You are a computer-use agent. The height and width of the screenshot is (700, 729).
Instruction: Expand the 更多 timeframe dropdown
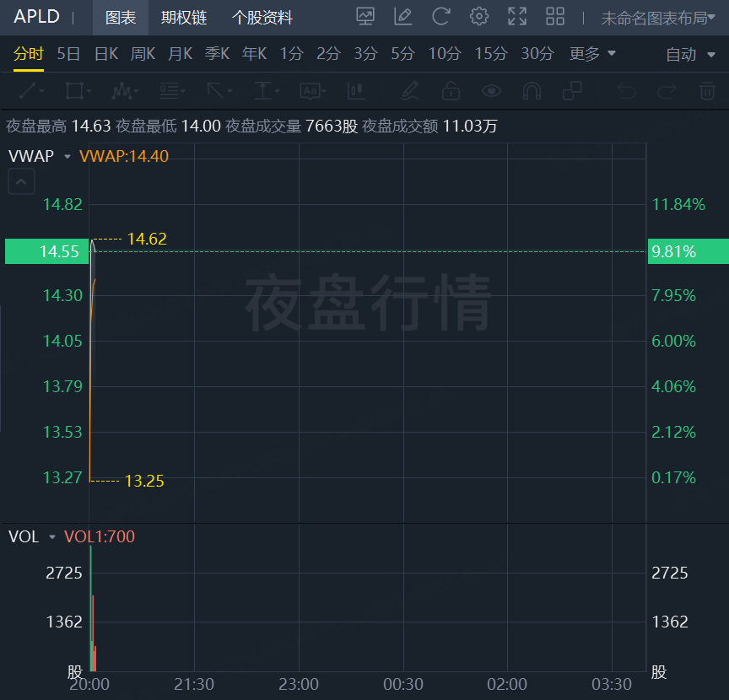pos(592,54)
